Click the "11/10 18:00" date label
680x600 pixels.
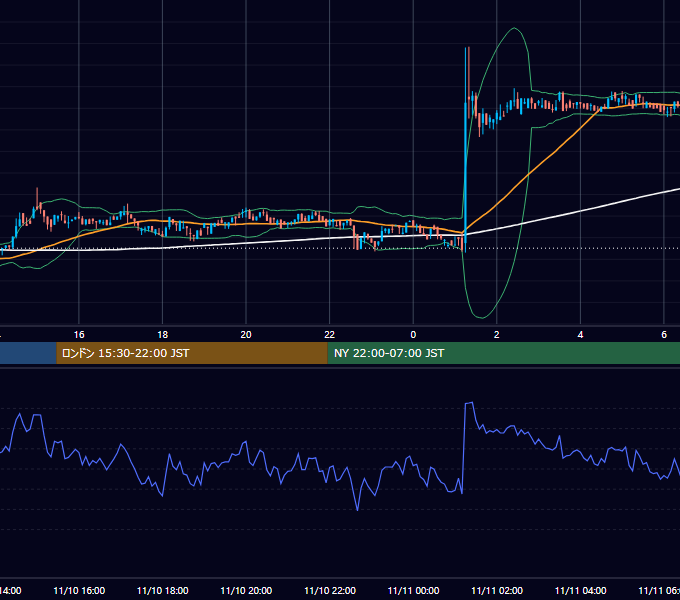[x=163, y=590]
